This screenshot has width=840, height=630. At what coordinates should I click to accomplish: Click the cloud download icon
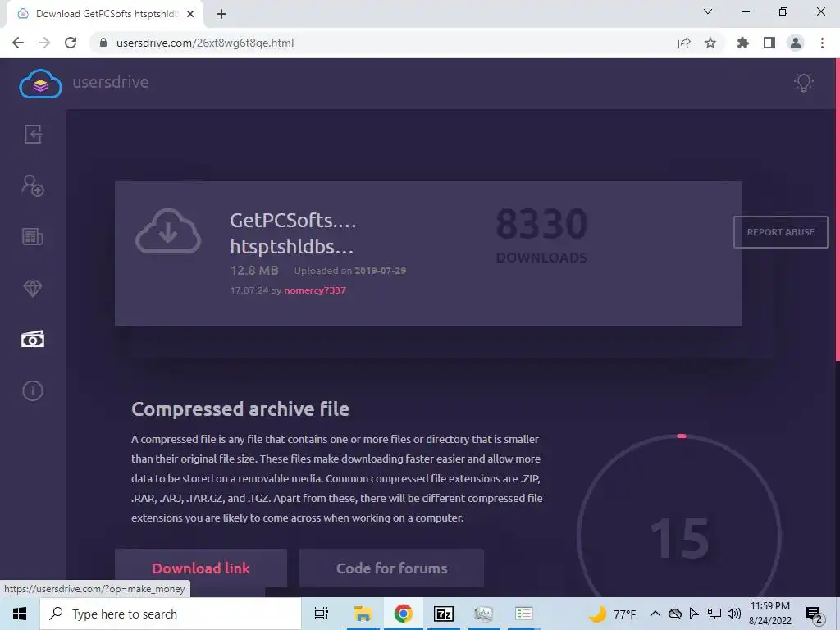click(168, 231)
